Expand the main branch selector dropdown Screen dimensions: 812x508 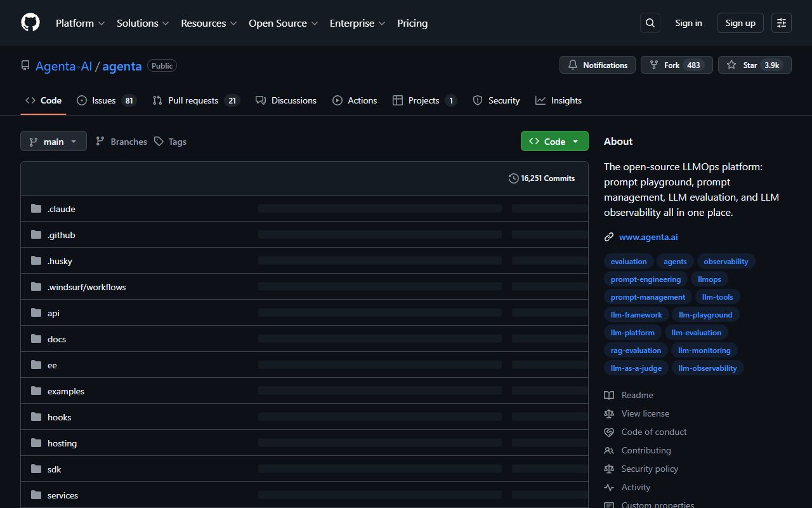pos(53,141)
